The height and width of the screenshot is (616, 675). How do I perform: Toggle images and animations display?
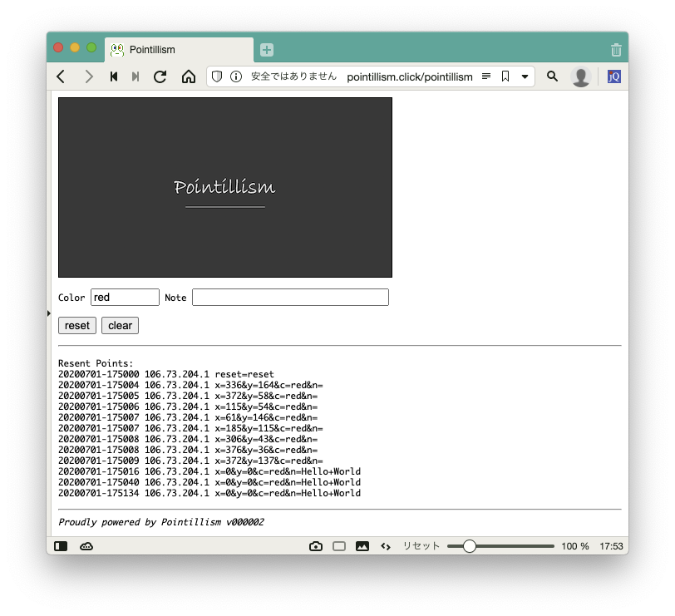click(362, 546)
